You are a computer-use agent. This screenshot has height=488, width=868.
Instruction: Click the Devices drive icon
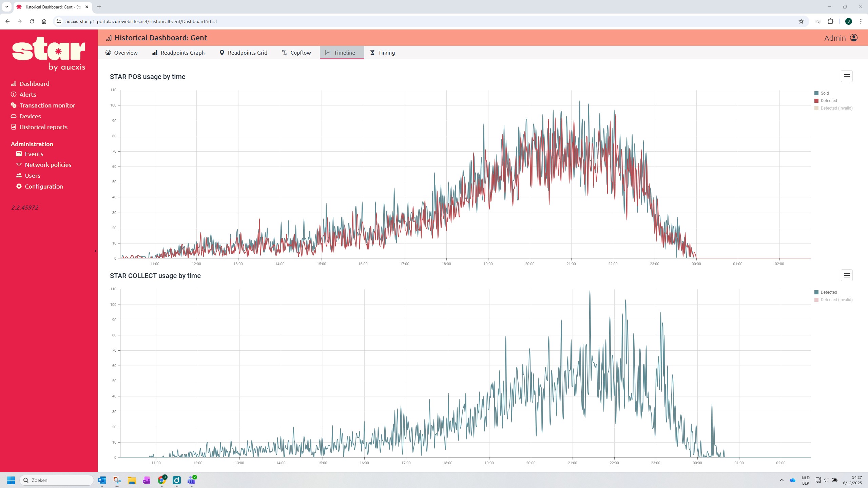[14, 116]
